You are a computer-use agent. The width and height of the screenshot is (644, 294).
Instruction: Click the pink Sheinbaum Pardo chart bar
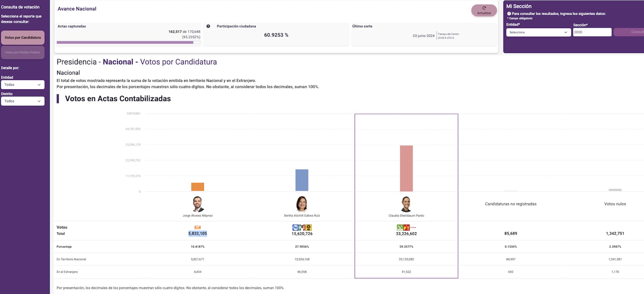406,168
